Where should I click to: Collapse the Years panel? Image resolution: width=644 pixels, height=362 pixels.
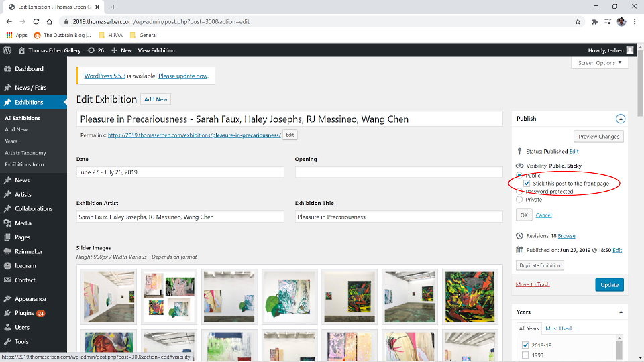coord(621,312)
